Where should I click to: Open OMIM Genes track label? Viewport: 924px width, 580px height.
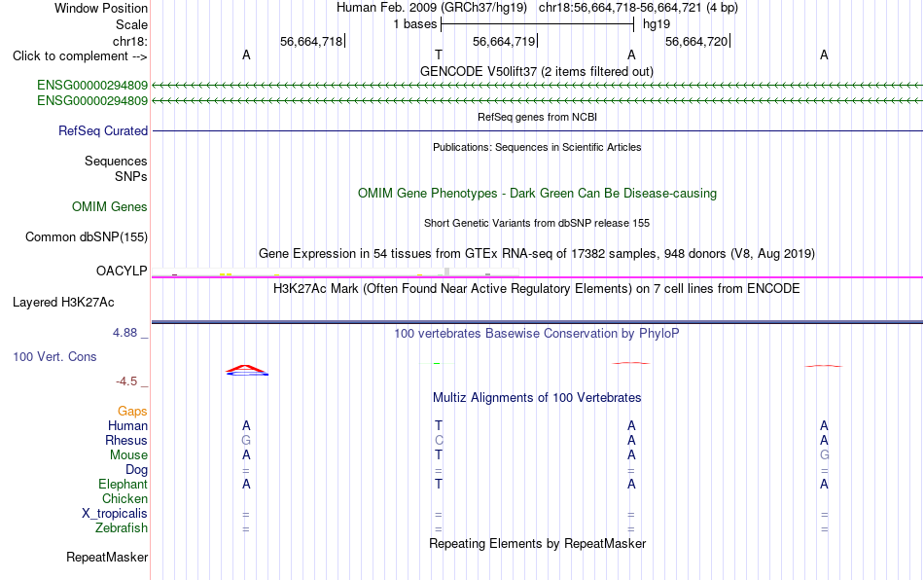pyautogui.click(x=109, y=207)
